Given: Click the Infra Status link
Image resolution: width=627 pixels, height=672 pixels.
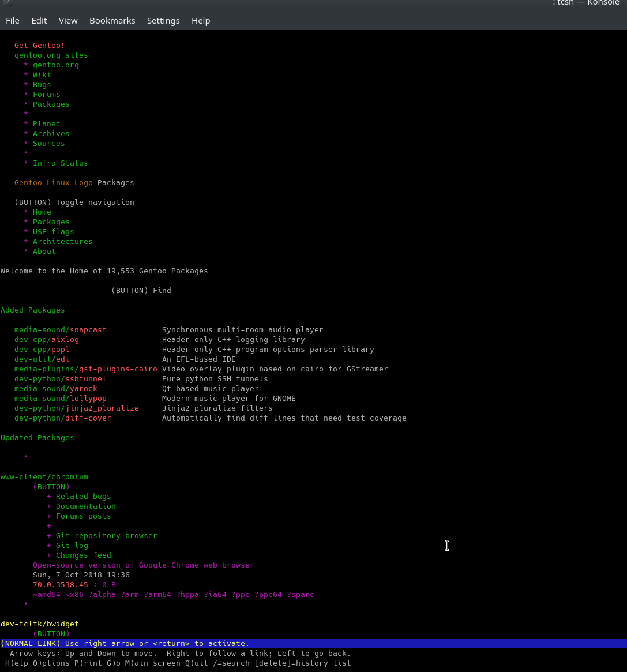Looking at the screenshot, I should point(60,163).
